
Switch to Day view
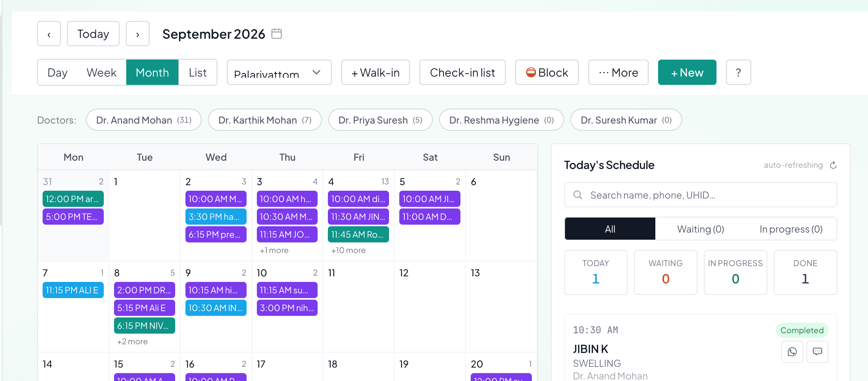pyautogui.click(x=58, y=73)
